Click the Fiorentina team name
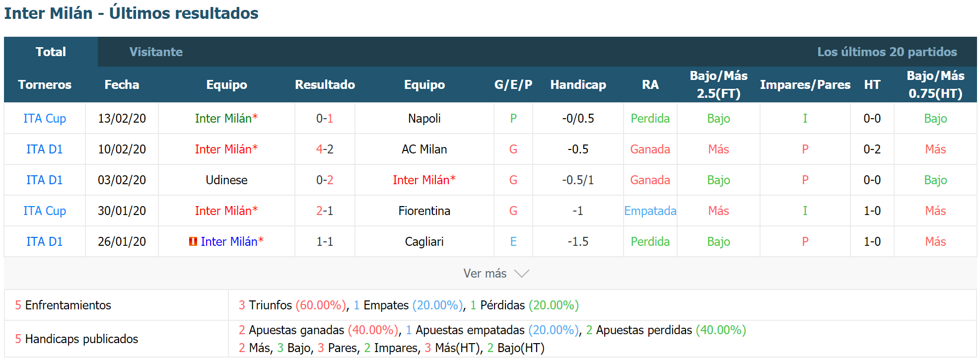Screen dimensions: 980x362 click(x=424, y=211)
